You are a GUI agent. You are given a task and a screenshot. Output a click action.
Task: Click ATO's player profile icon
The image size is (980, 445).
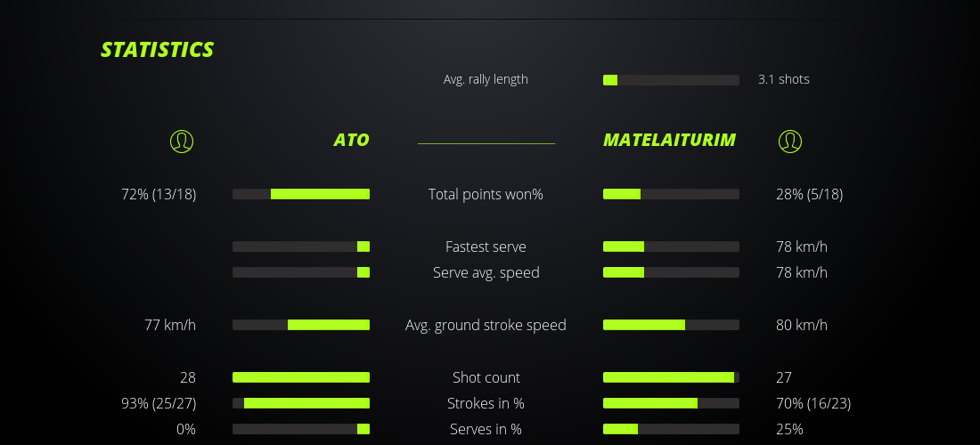182,141
